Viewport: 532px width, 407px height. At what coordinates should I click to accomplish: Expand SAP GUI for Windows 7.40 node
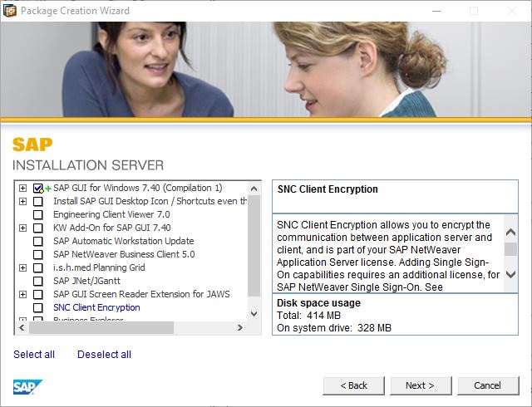[x=22, y=188]
